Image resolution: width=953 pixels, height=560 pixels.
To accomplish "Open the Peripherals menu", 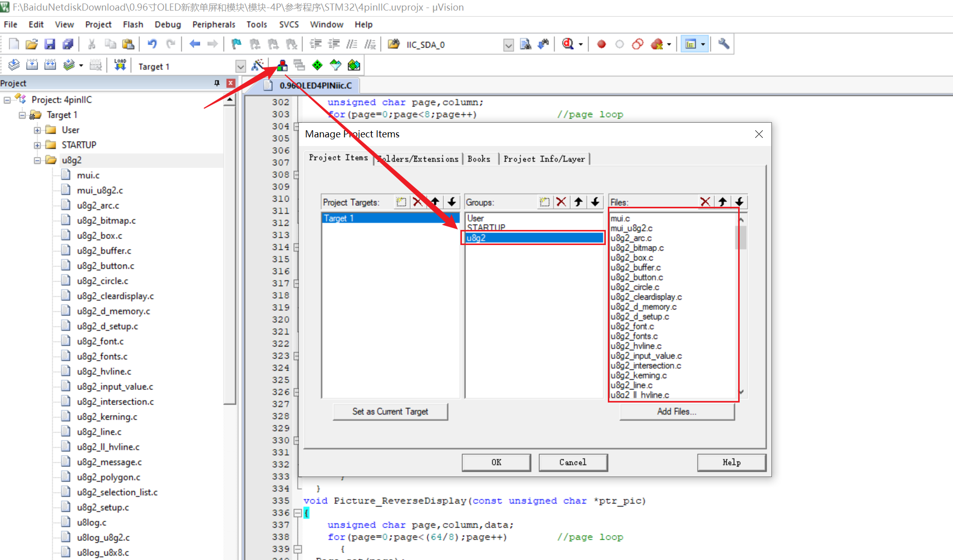I will point(213,25).
